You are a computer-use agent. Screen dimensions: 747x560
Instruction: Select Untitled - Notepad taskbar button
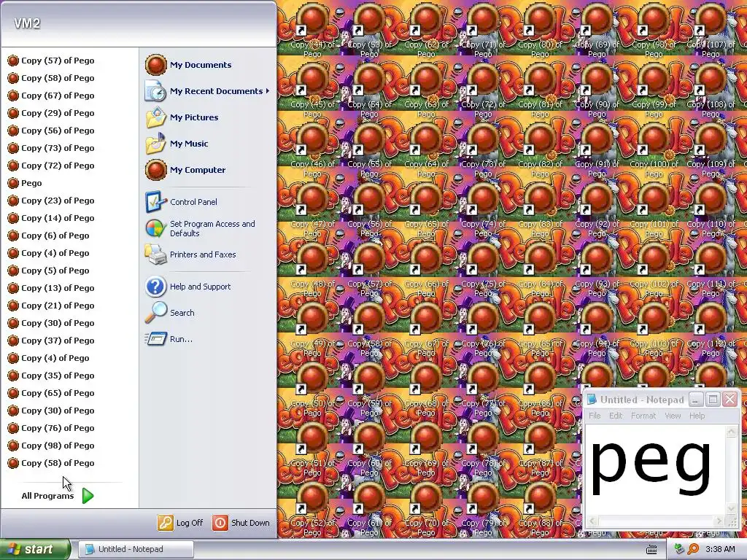pos(136,549)
